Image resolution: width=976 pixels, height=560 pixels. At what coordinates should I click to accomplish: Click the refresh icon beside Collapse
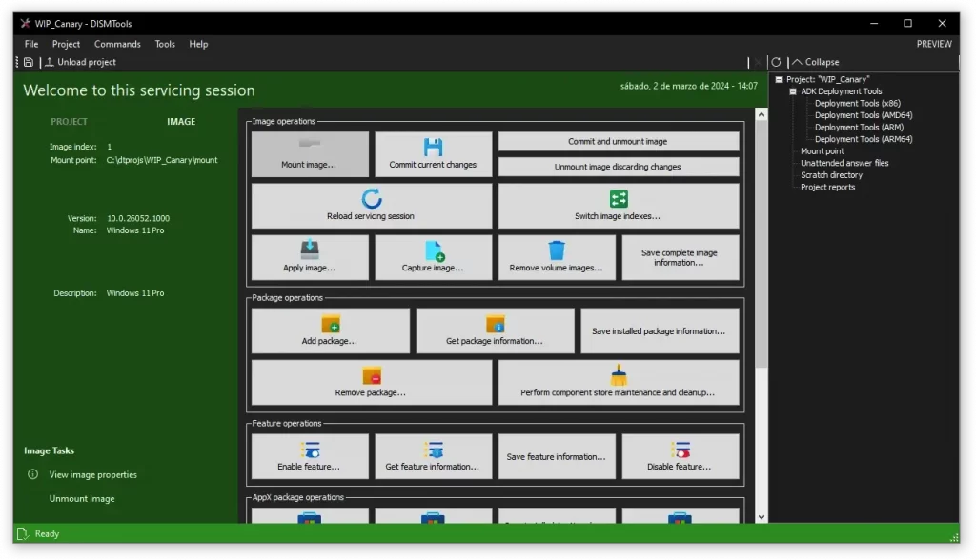click(x=775, y=61)
